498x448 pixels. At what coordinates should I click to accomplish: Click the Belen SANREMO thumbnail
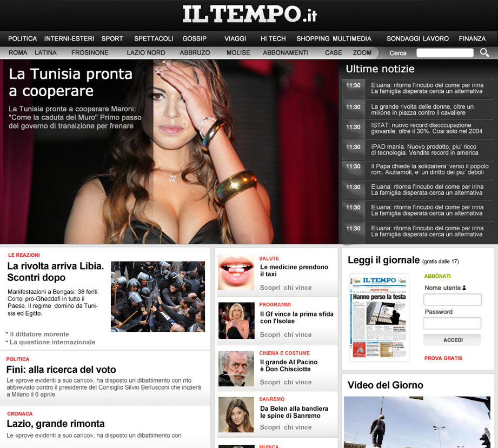236,414
